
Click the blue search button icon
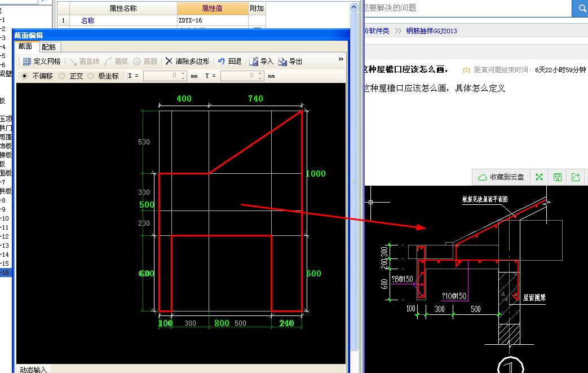point(581,8)
